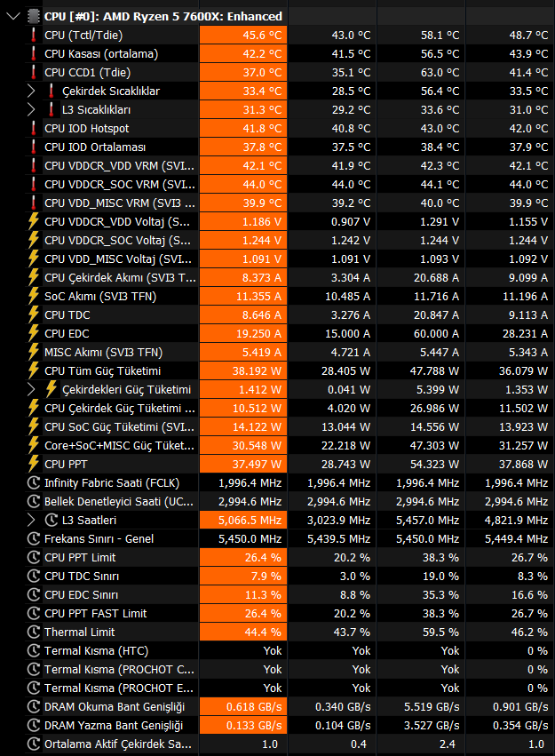
Task: Select the Core+SoC+MISC Güç Tüketimi label
Action: pyautogui.click(x=119, y=445)
